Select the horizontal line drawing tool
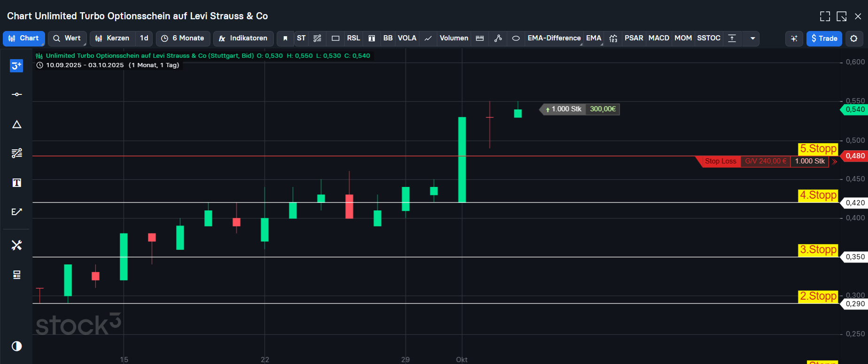Screen dimensions: 868x364 17,94
